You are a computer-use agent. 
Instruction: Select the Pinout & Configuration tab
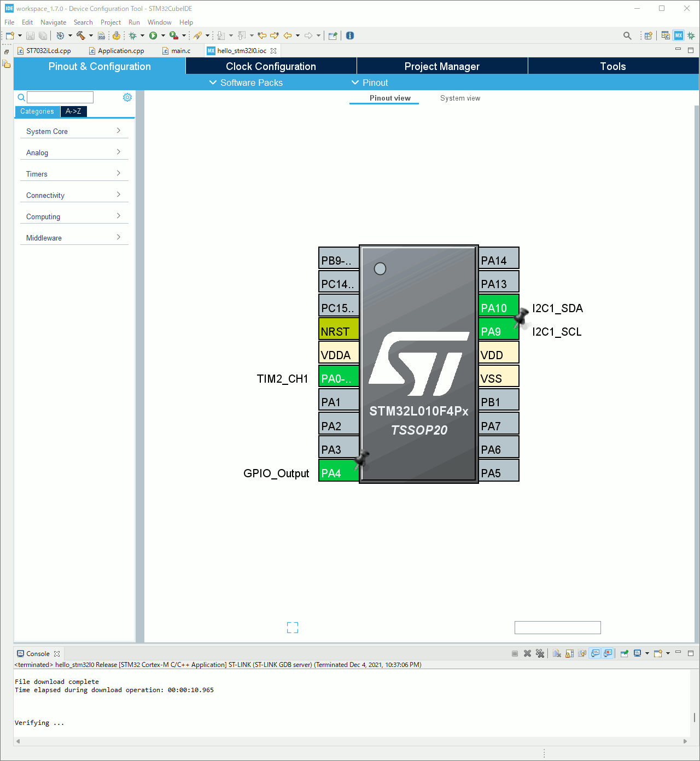(100, 66)
